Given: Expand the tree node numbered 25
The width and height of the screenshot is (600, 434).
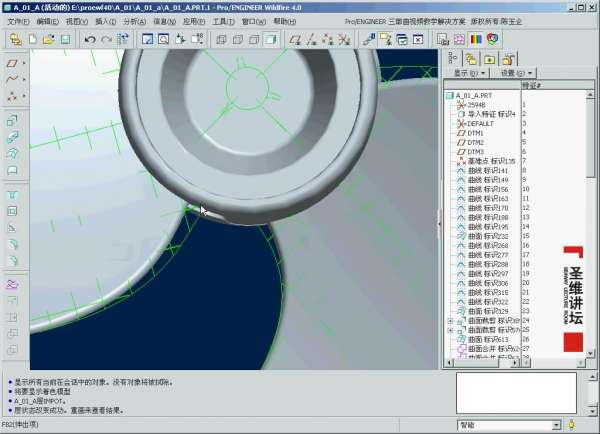Looking at the screenshot, I should point(450,330).
